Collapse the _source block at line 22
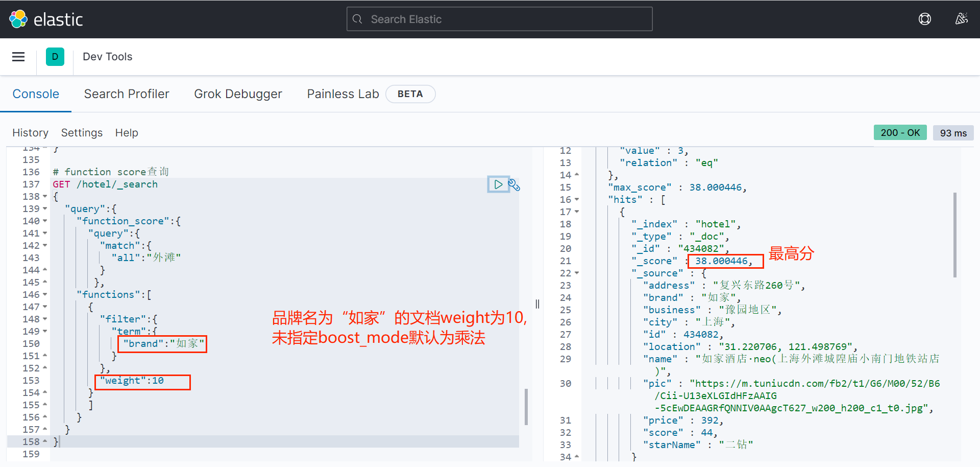980x467 pixels. coord(577,273)
